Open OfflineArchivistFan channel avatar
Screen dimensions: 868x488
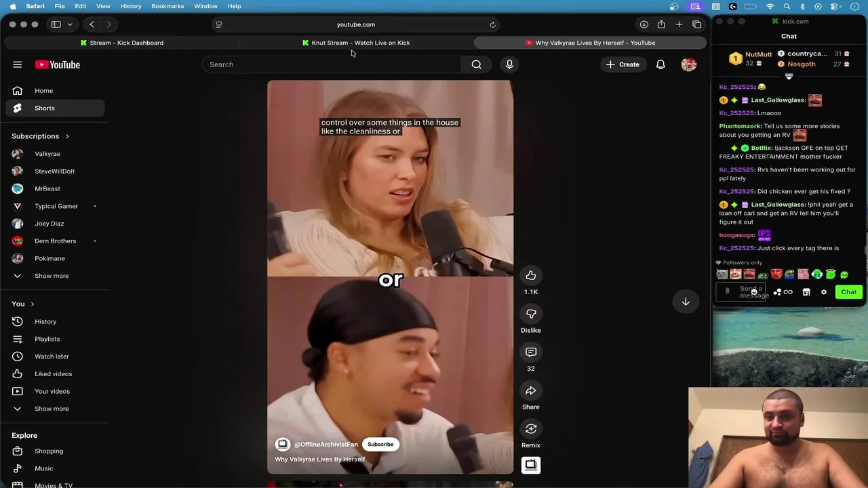point(282,444)
